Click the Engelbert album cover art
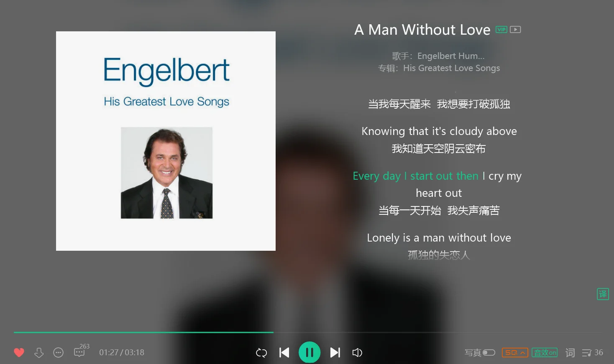The width and height of the screenshot is (614, 364). [166, 141]
